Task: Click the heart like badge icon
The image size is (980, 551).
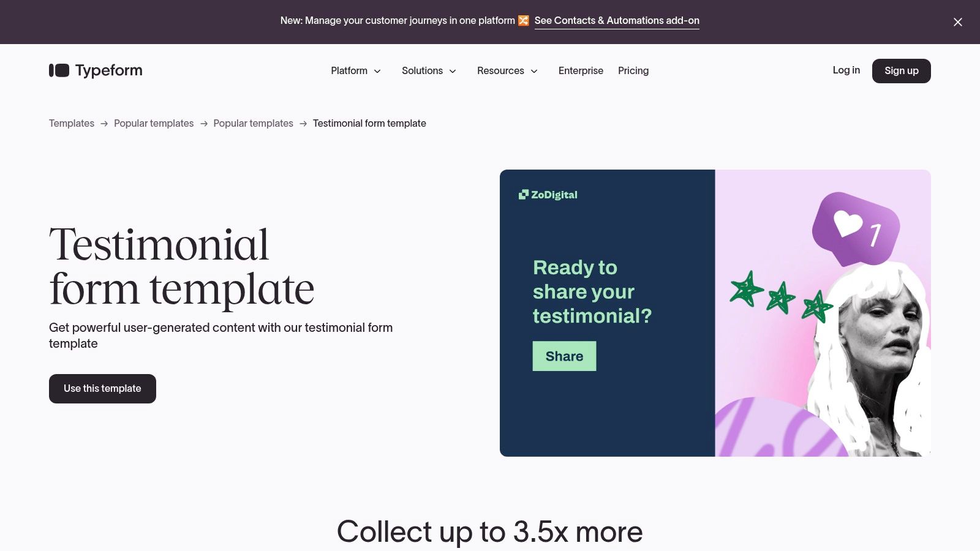Action: tap(856, 228)
